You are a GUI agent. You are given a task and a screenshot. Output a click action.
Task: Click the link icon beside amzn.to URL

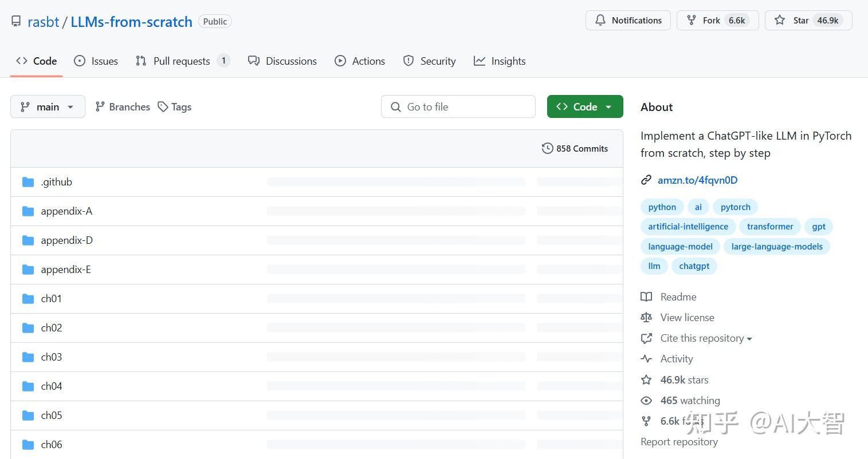pyautogui.click(x=646, y=180)
